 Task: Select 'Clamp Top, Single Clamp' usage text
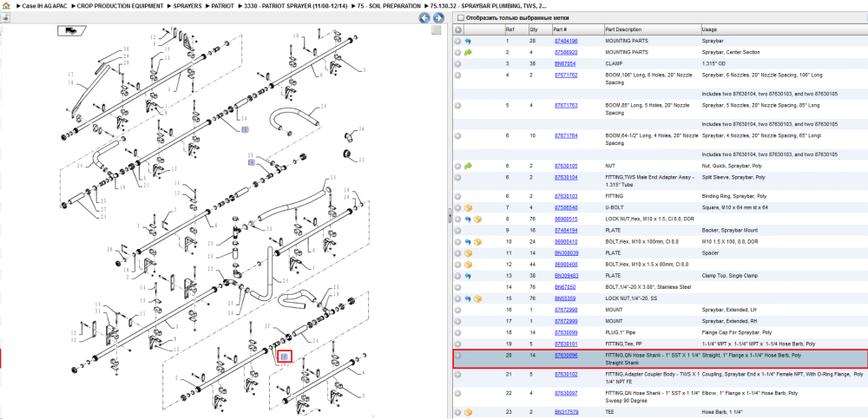tap(731, 276)
